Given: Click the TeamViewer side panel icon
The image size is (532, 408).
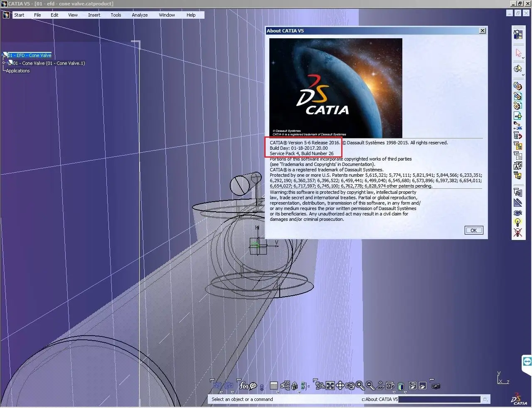Looking at the screenshot, I should click(527, 361).
